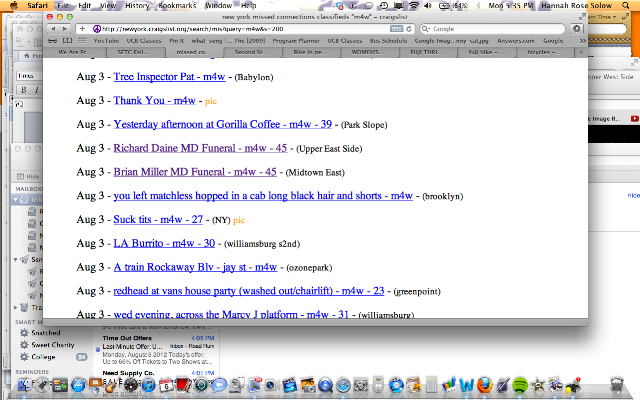Viewport: 640px width, 400px height.
Task: Open new tab with plus button
Action: tap(581, 52)
